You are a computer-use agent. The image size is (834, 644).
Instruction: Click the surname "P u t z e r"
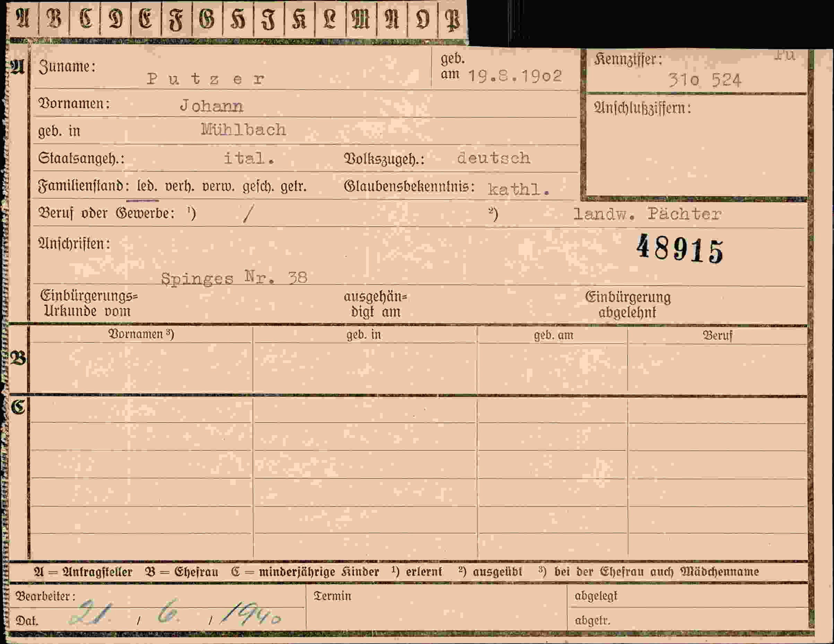click(206, 79)
